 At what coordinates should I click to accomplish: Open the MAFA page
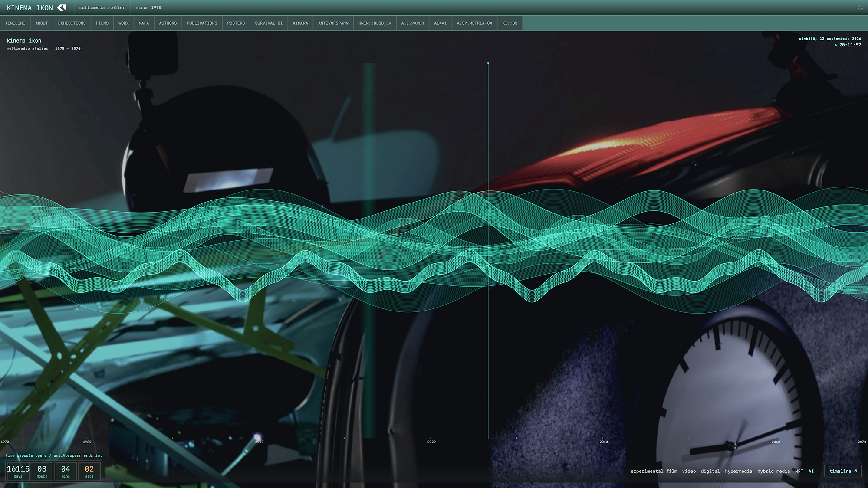click(144, 23)
